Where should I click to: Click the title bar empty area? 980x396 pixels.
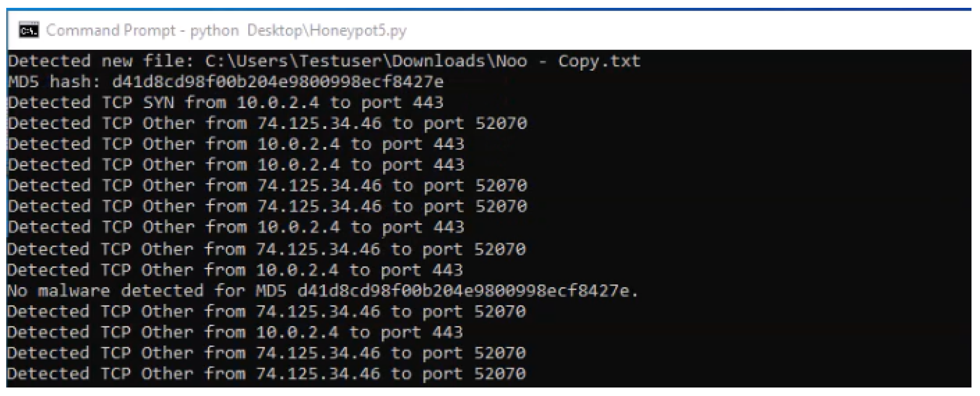[685, 30]
